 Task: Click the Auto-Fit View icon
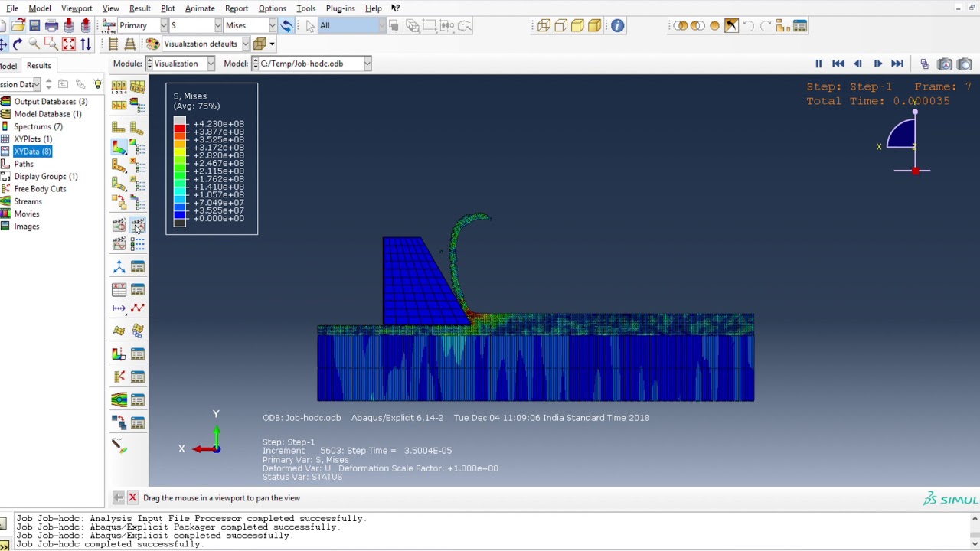(68, 44)
